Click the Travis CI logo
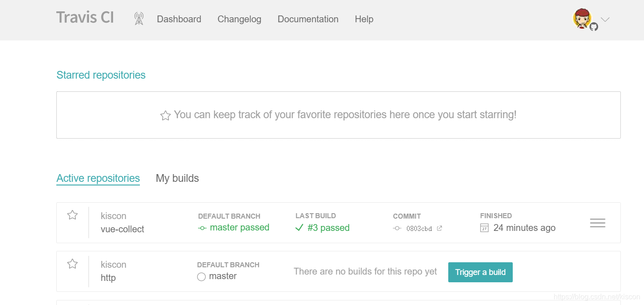This screenshot has height=305, width=644. coord(85,18)
